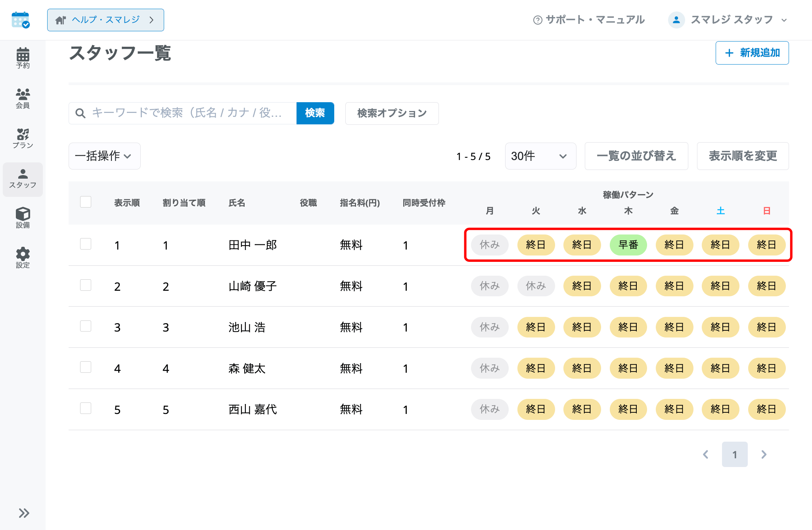This screenshot has height=530, width=812.
Task: Open the 一括操作 dropdown
Action: point(104,156)
